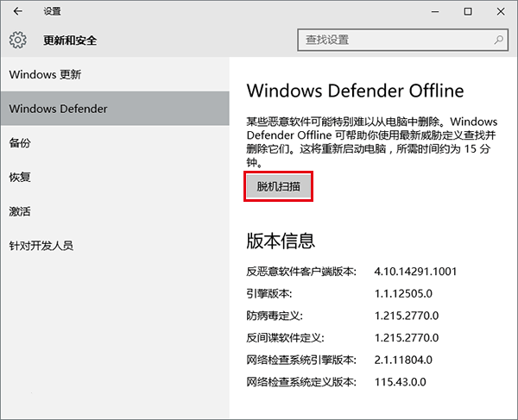
Task: Select value 115.43.0.0
Action: pos(400,382)
